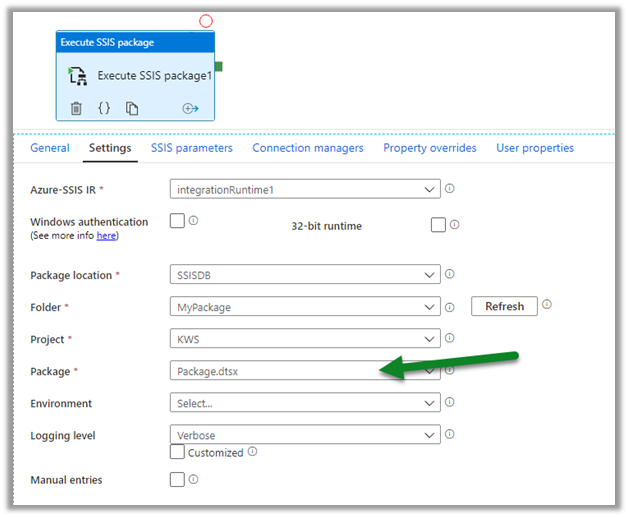Click the Refresh button
This screenshot has width=628, height=517.
point(505,306)
